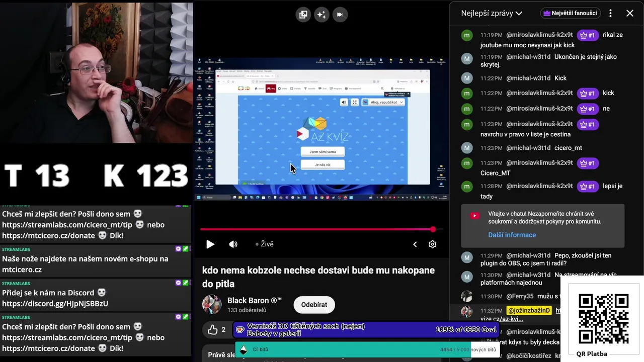Click the avatar on the 'navrchu v pravo' message
This screenshot has height=362, width=644.
pos(467,124)
